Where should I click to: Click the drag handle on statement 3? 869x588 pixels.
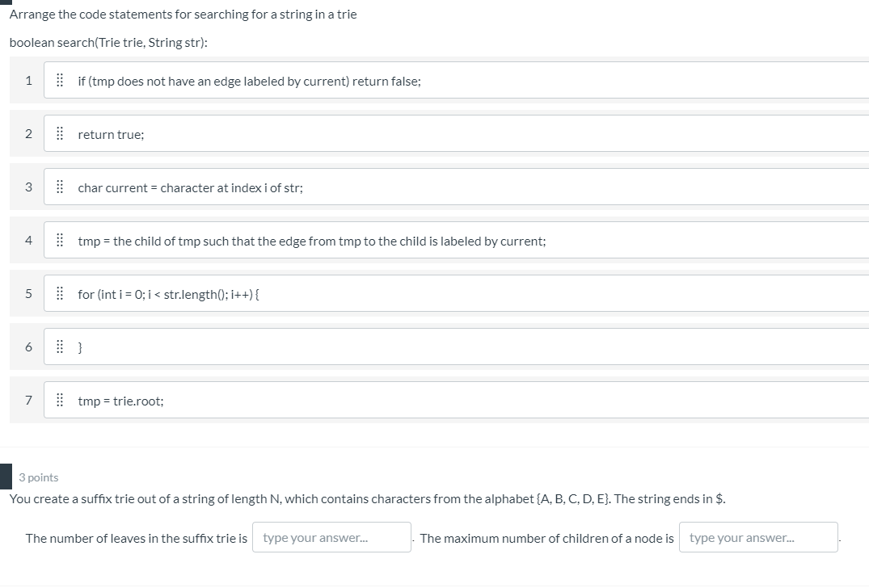point(59,187)
